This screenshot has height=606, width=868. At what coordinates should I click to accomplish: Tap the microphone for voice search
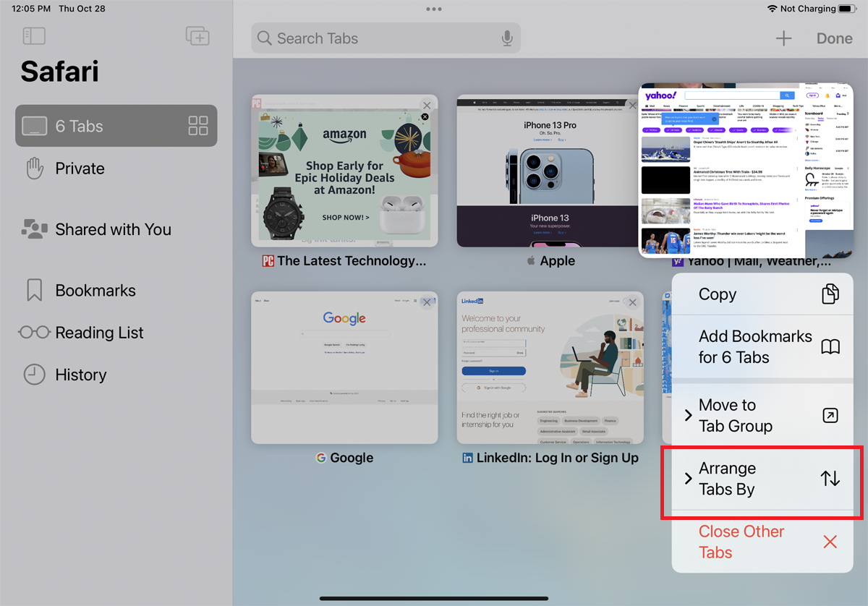click(x=507, y=38)
